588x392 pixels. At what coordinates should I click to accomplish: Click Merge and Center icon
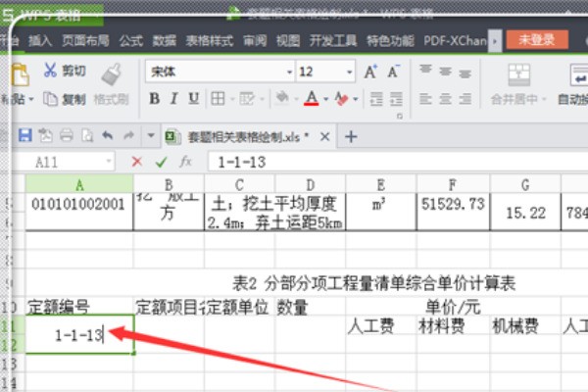click(x=519, y=74)
